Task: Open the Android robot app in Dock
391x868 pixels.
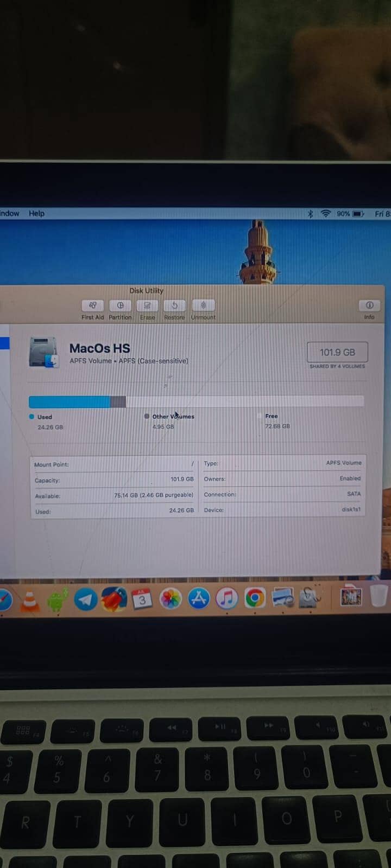Action: [x=58, y=599]
